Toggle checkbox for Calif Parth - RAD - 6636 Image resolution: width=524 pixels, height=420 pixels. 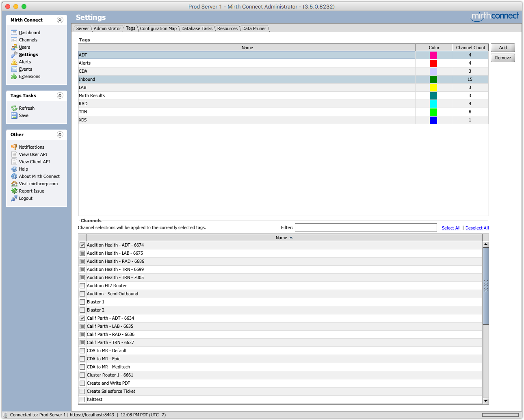click(x=82, y=334)
